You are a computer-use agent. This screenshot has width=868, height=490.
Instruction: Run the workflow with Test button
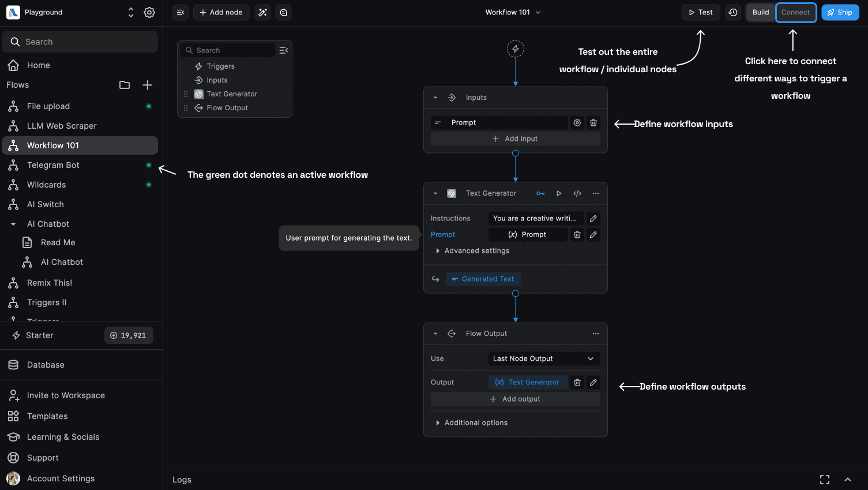click(701, 12)
